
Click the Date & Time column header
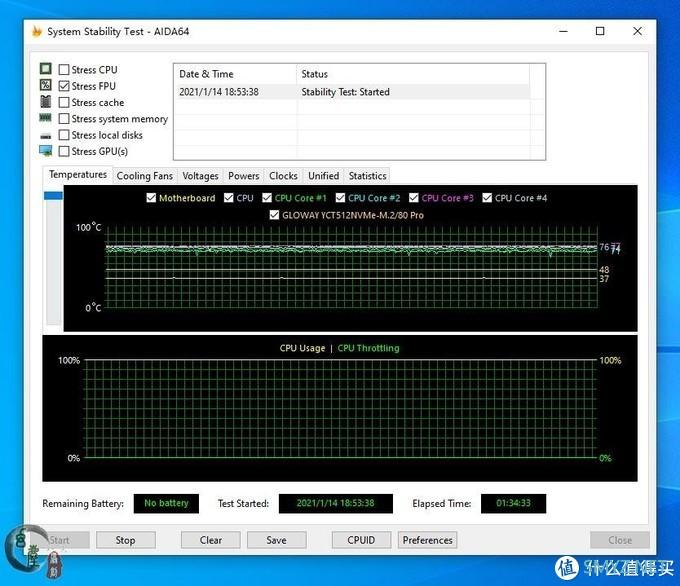click(x=235, y=74)
